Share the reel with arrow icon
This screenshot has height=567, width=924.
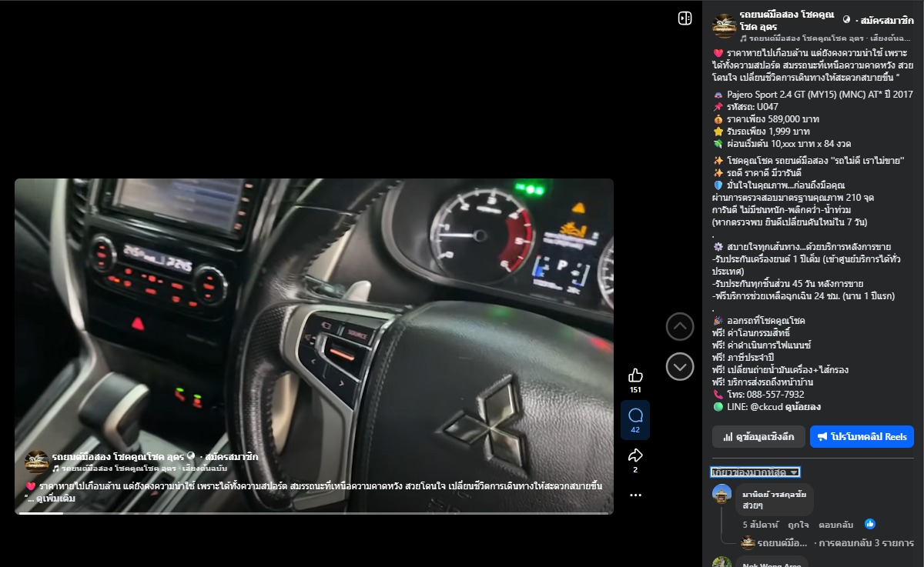tap(635, 455)
